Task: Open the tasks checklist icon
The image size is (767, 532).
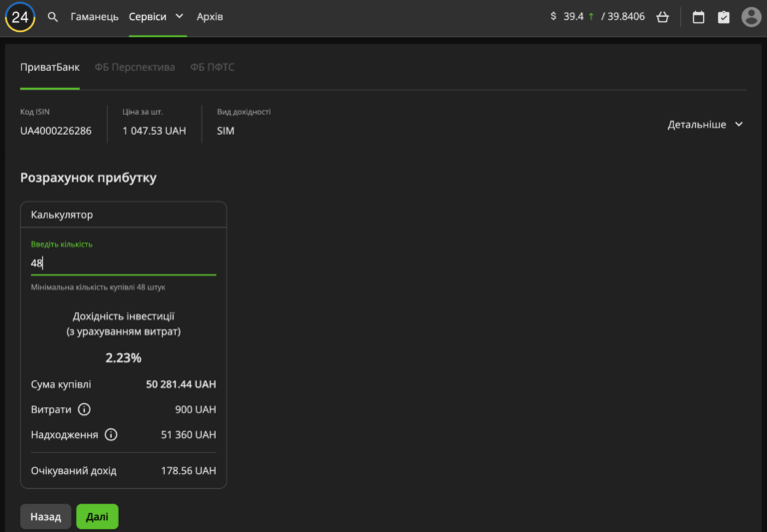Action: (724, 17)
